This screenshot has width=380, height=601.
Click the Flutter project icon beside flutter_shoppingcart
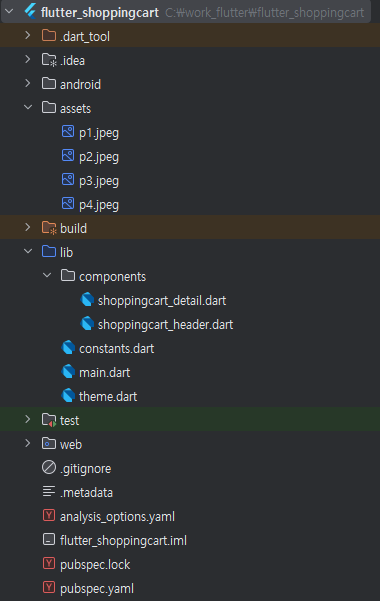click(x=30, y=11)
